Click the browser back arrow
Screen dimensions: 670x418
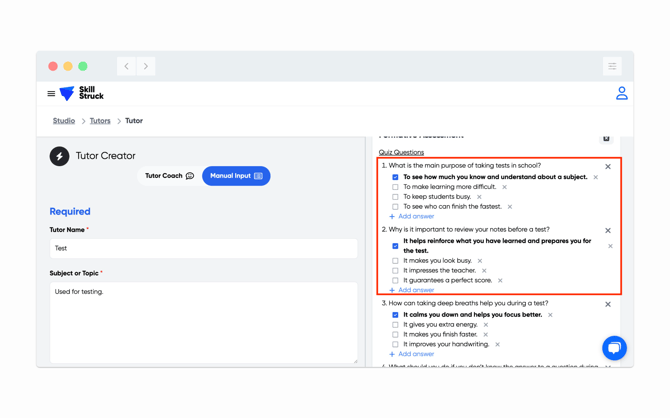[127, 66]
